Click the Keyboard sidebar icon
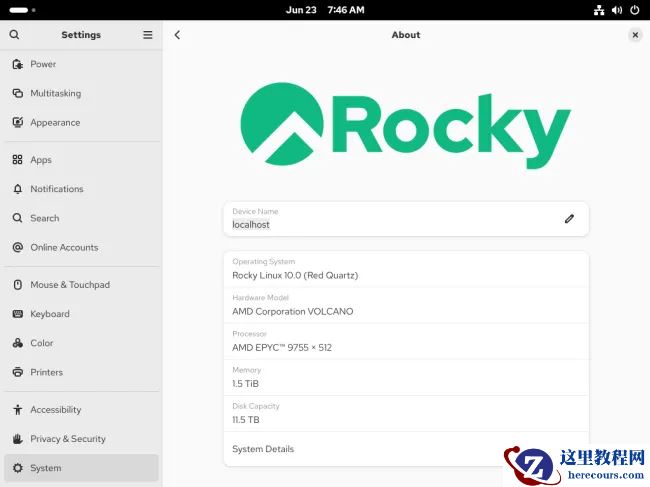 [17, 314]
